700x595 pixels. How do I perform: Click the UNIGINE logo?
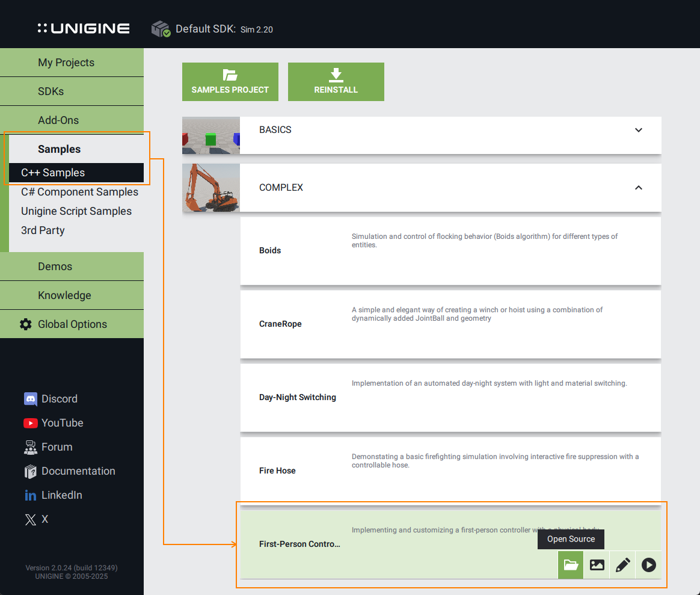[x=84, y=29]
